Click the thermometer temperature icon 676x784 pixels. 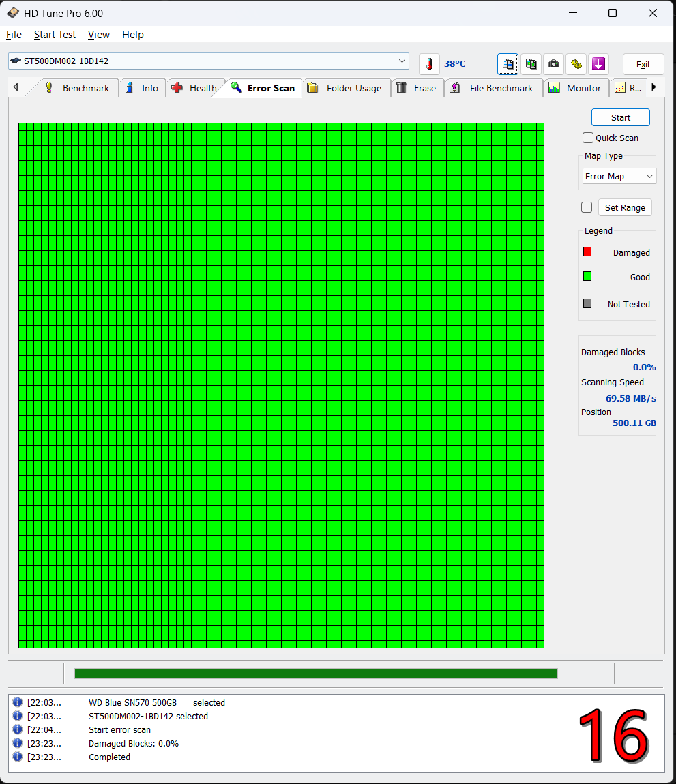click(429, 64)
